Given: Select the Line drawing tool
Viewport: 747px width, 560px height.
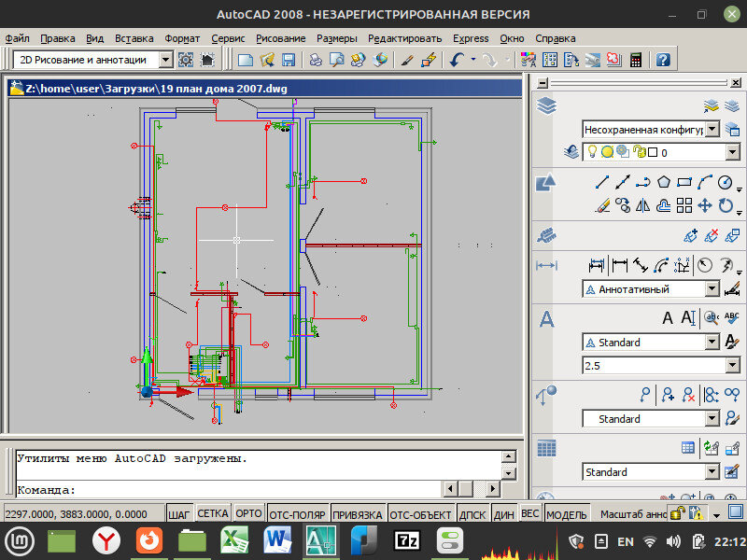Looking at the screenshot, I should tap(602, 182).
